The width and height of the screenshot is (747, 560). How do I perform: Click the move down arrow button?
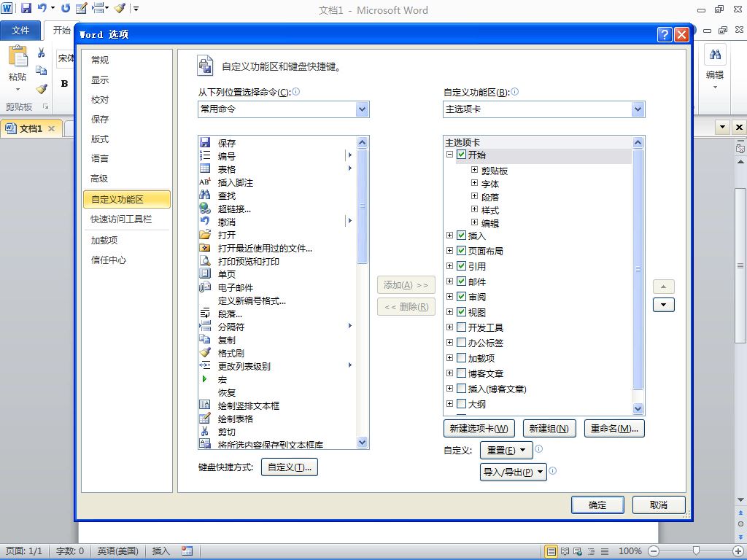[664, 305]
